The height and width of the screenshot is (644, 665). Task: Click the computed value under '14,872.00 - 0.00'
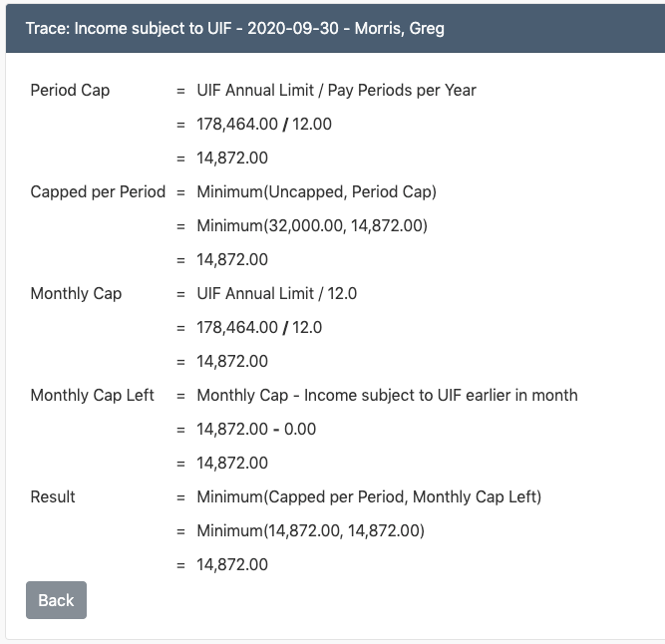[232, 463]
